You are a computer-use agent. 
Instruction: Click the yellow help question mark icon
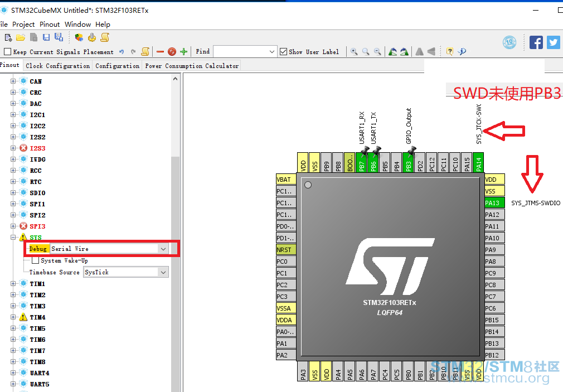[x=449, y=52]
